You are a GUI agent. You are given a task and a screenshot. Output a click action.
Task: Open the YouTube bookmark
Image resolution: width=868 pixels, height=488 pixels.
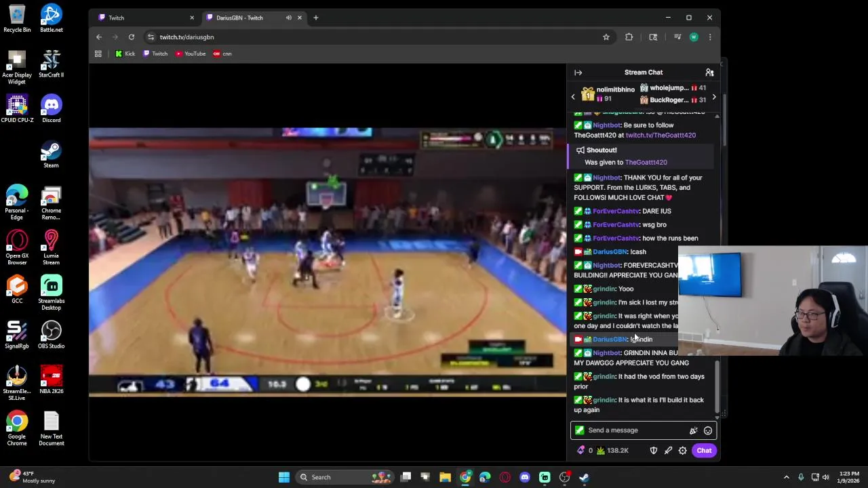pyautogui.click(x=191, y=54)
